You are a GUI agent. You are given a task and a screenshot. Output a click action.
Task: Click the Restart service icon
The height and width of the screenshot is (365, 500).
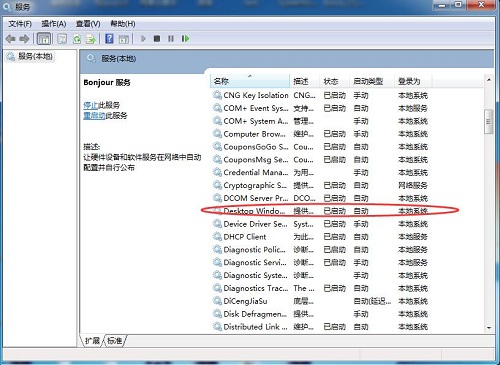185,39
